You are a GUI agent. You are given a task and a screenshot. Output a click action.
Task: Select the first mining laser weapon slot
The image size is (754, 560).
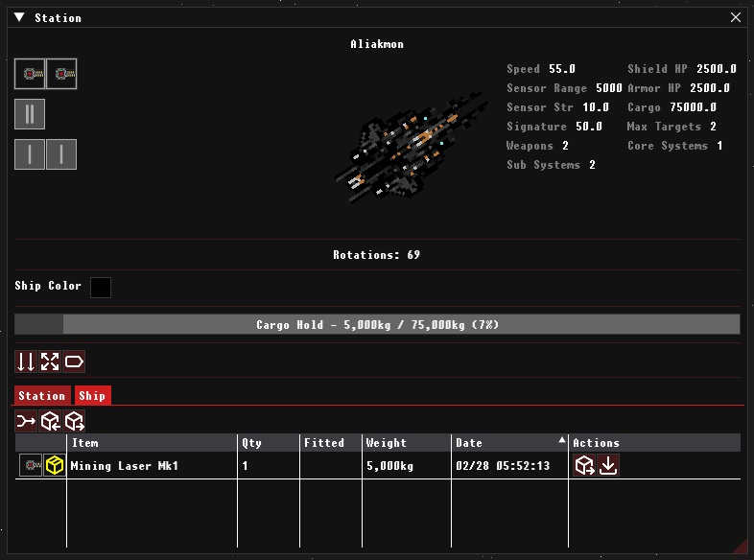coord(30,74)
